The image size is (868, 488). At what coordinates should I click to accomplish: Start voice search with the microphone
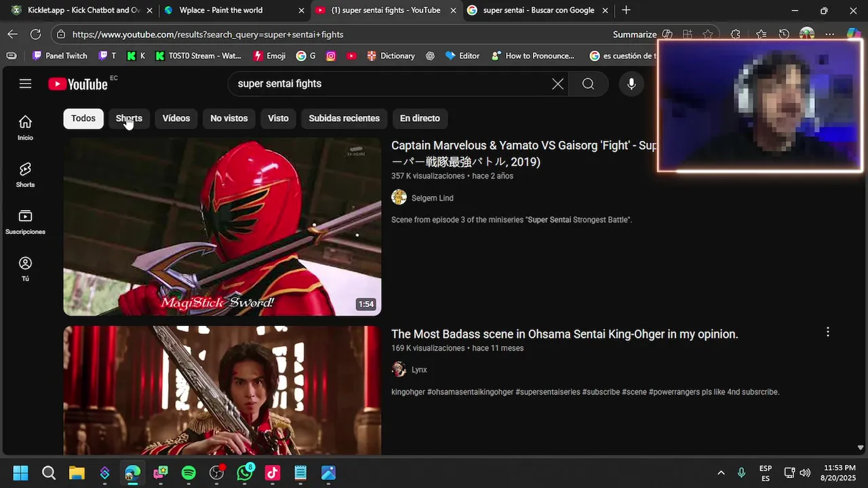click(631, 83)
